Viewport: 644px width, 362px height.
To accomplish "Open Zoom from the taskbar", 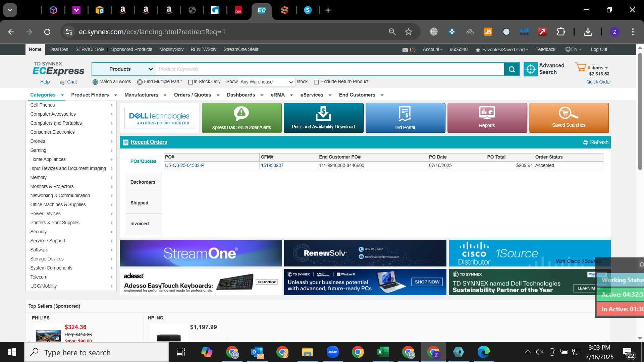I will coord(332,352).
